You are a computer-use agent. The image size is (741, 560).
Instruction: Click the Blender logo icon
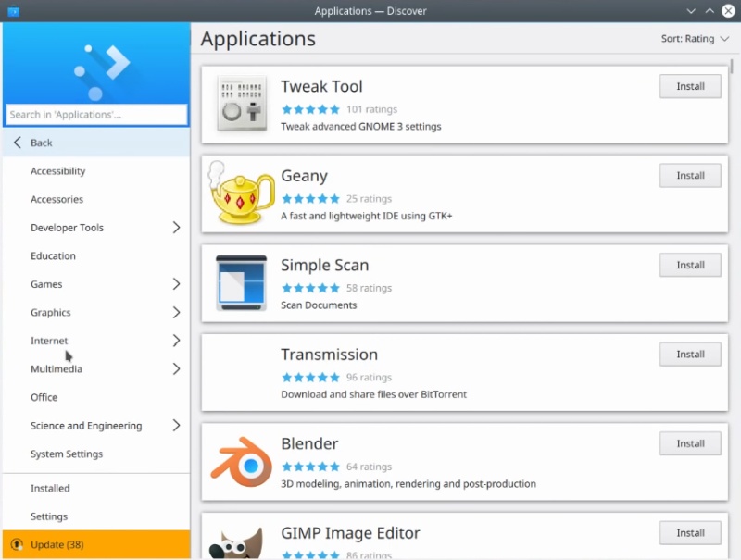[x=242, y=462]
